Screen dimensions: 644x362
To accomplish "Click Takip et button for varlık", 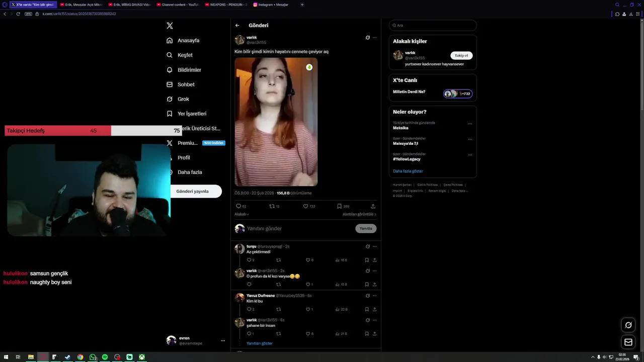I will pos(461,55).
